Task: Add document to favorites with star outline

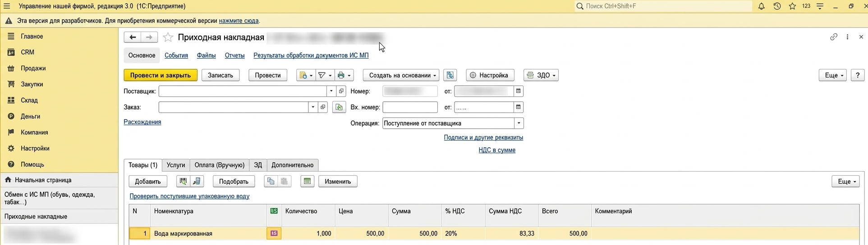Action: click(x=168, y=37)
